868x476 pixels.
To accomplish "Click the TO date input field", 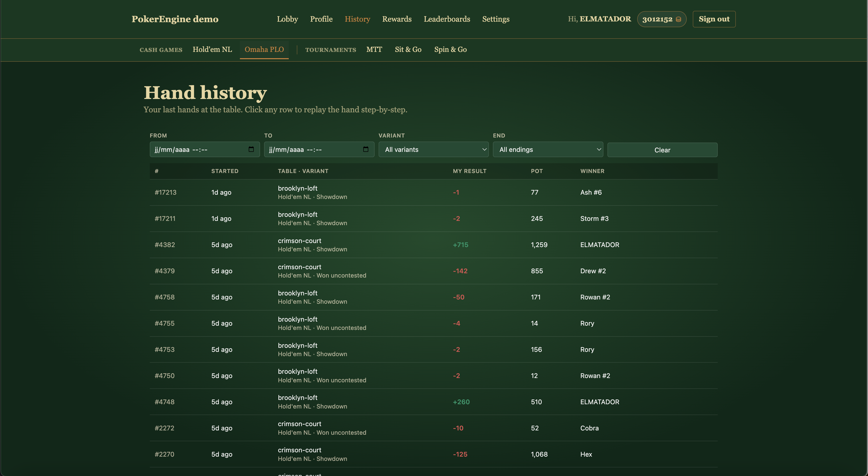I will pos(319,149).
